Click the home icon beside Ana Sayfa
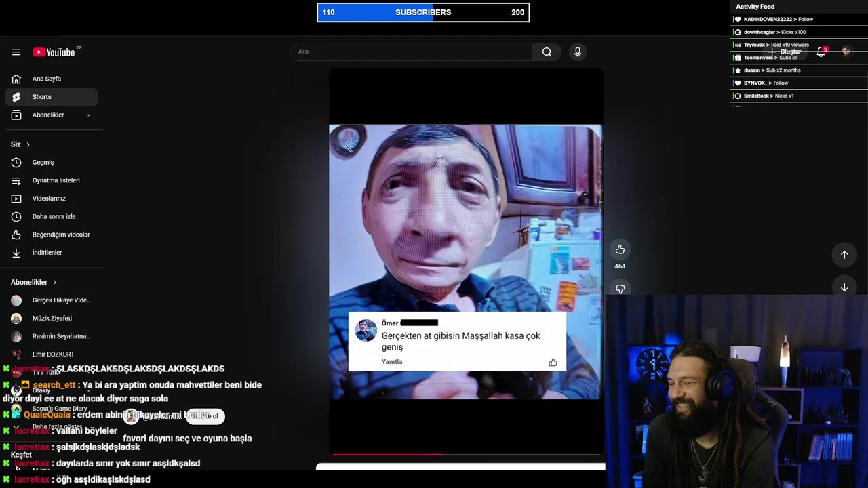Image resolution: width=868 pixels, height=488 pixels. pyautogui.click(x=16, y=79)
